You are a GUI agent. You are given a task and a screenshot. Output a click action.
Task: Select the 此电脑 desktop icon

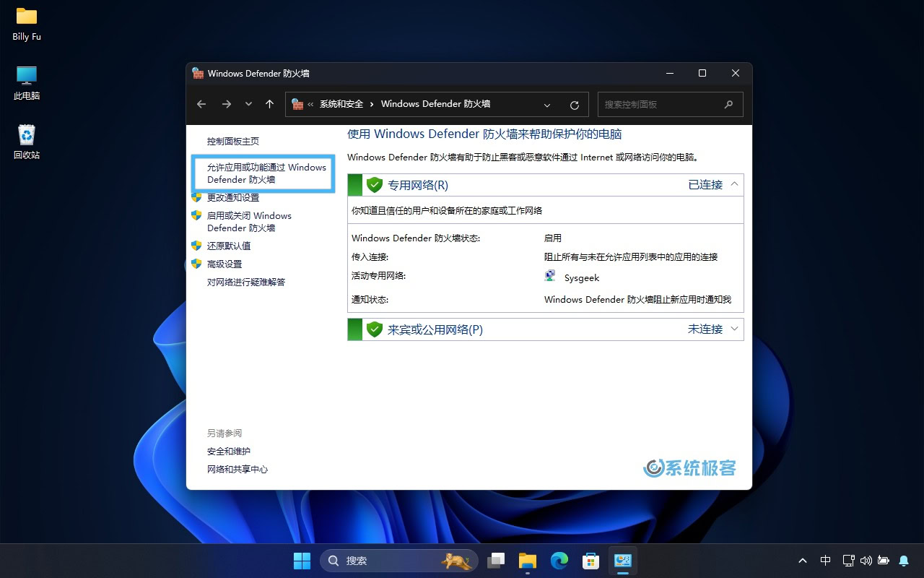click(x=27, y=82)
